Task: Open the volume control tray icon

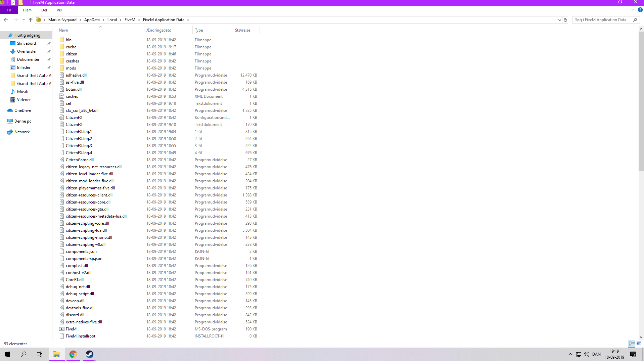Action: 587,354
